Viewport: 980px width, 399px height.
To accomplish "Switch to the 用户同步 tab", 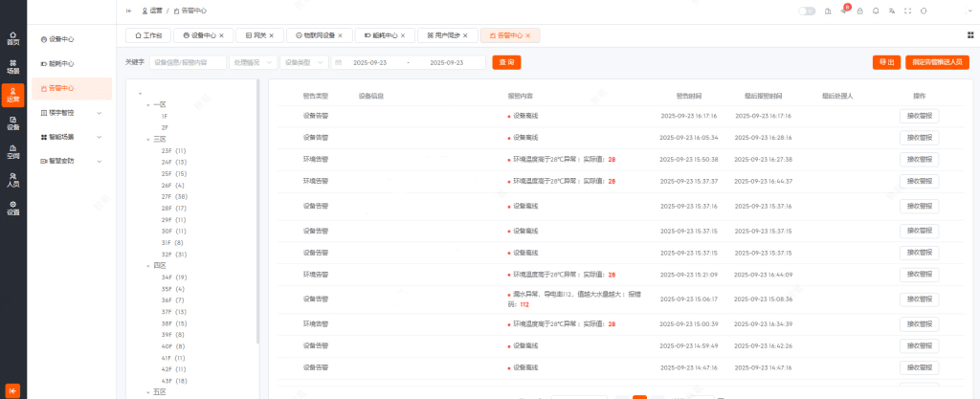I will tap(448, 35).
